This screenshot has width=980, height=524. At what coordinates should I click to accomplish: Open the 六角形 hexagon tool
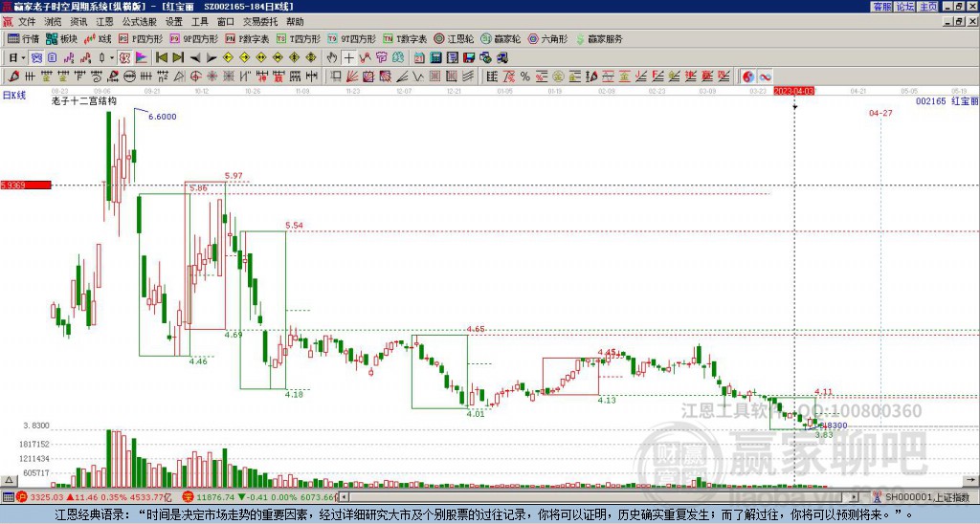pos(548,38)
